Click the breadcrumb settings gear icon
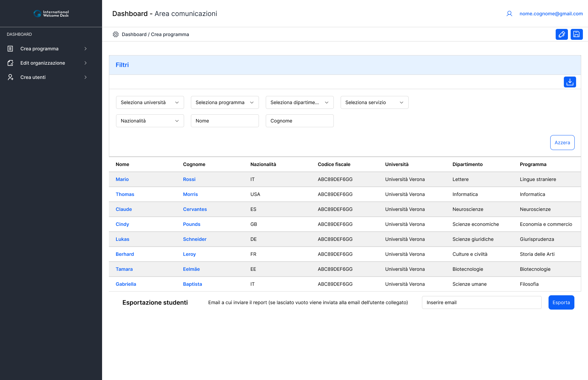 click(116, 34)
